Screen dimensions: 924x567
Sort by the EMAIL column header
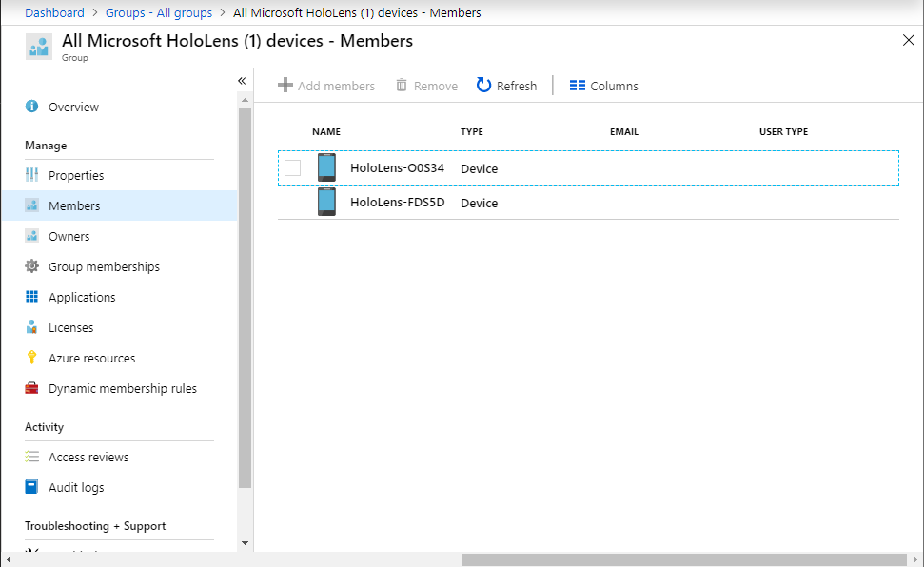point(624,132)
